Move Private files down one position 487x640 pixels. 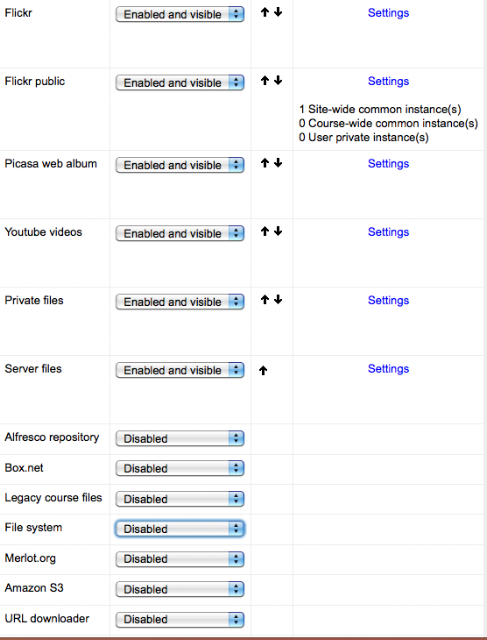(278, 300)
